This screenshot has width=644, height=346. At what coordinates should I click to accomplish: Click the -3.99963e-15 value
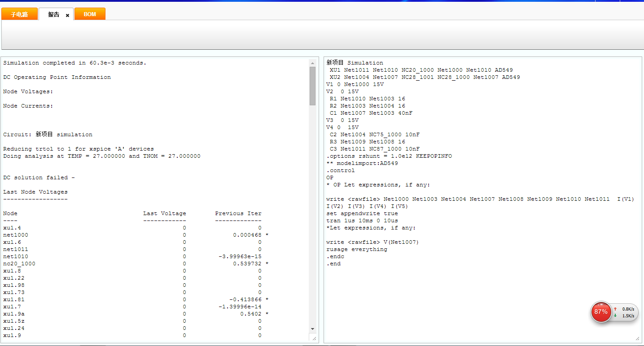click(240, 256)
